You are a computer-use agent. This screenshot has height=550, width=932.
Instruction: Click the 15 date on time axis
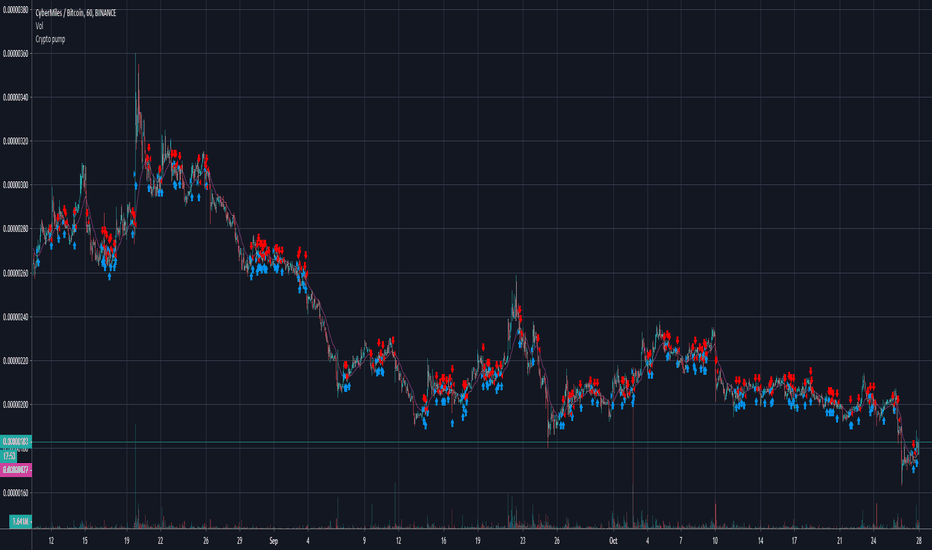click(x=85, y=541)
